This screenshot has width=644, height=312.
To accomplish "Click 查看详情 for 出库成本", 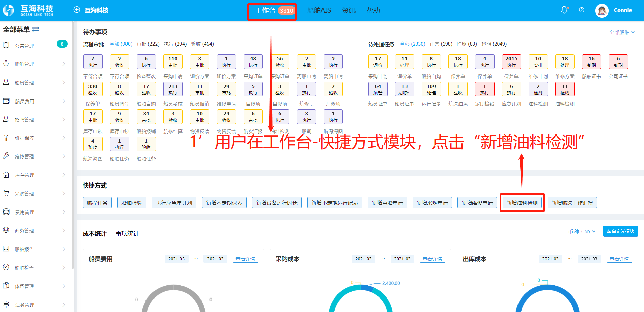I will [x=619, y=259].
